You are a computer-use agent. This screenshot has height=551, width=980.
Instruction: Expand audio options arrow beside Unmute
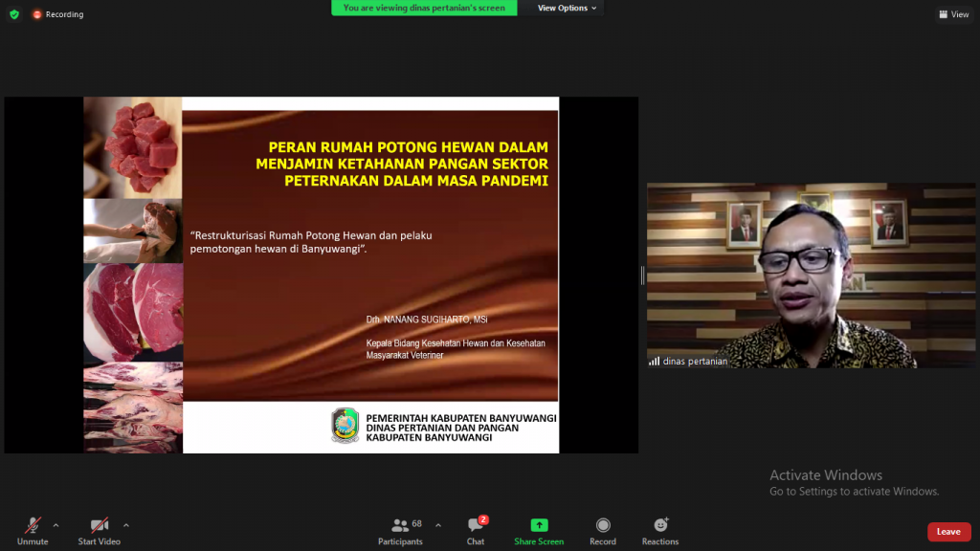pyautogui.click(x=56, y=524)
